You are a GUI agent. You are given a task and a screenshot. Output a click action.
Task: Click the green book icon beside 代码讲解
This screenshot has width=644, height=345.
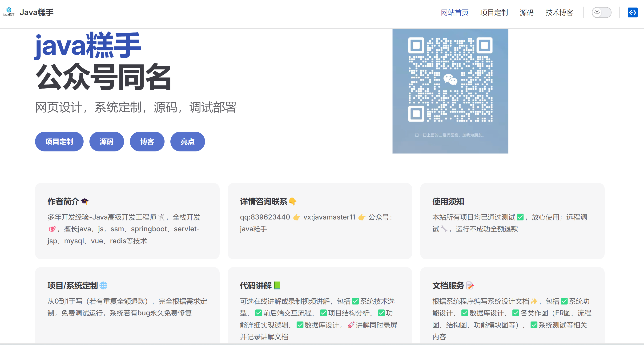pyautogui.click(x=277, y=285)
